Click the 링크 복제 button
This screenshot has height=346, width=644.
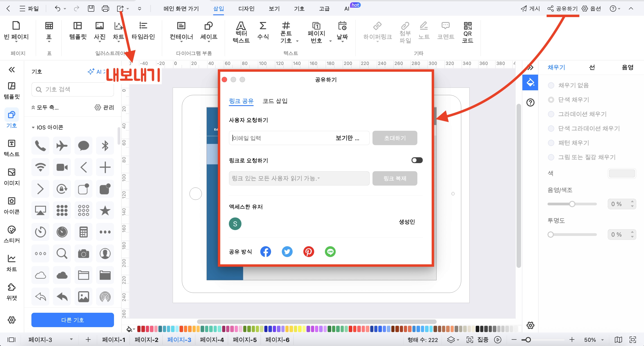click(395, 178)
